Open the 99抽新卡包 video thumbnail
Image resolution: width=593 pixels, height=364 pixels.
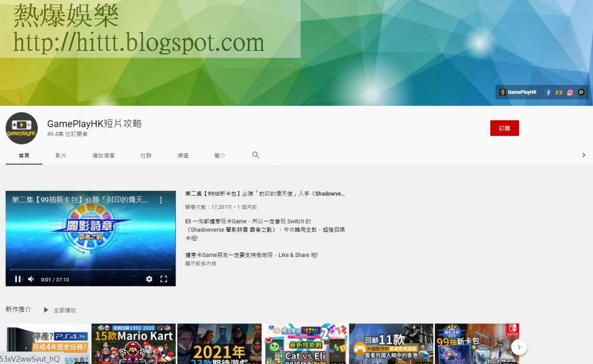click(x=477, y=344)
